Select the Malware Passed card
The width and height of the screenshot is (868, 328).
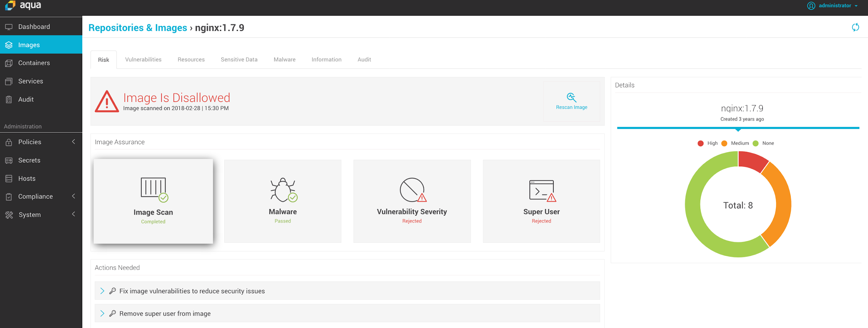click(x=283, y=201)
